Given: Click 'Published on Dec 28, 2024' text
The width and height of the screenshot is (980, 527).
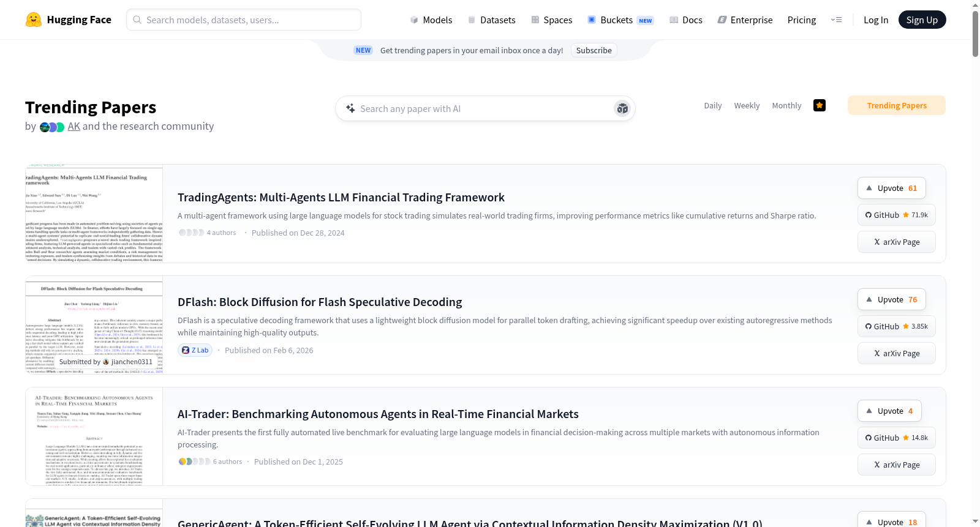Looking at the screenshot, I should (298, 233).
